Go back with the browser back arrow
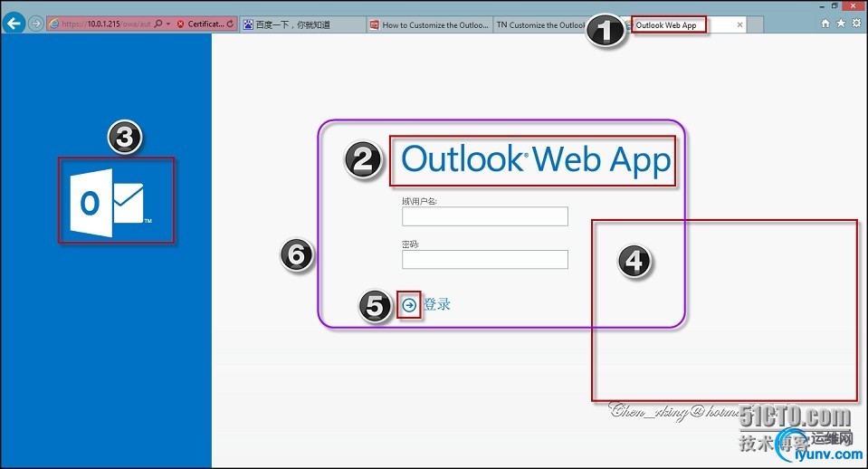The width and height of the screenshot is (868, 469). (14, 24)
